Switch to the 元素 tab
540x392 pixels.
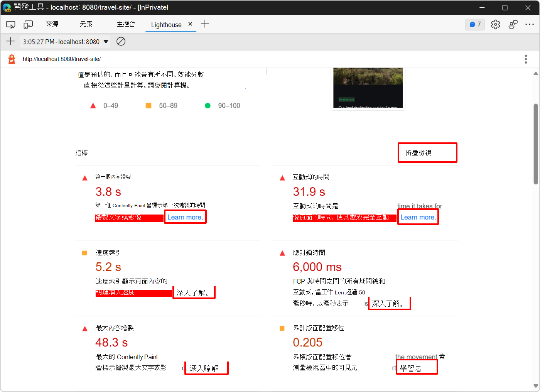86,24
